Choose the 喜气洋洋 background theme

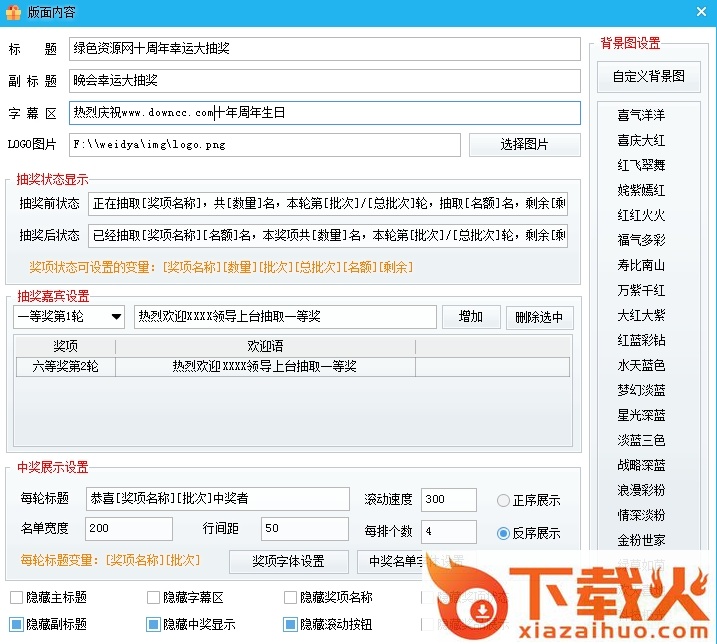pos(641,115)
